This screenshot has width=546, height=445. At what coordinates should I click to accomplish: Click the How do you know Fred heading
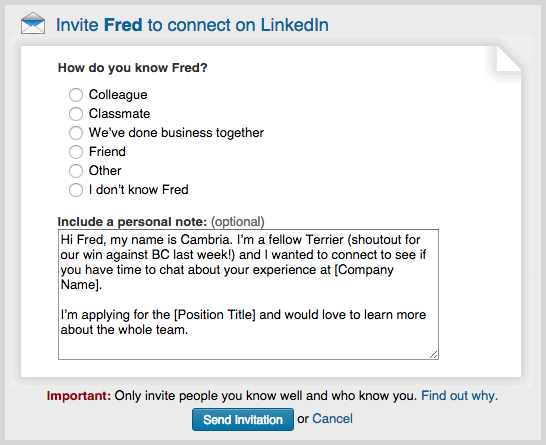tap(132, 68)
